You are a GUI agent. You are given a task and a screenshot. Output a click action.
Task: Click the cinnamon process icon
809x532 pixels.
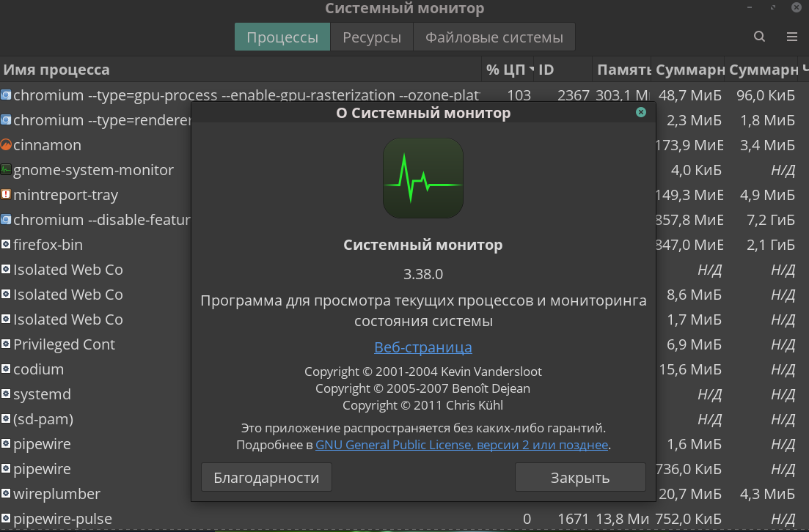6,145
